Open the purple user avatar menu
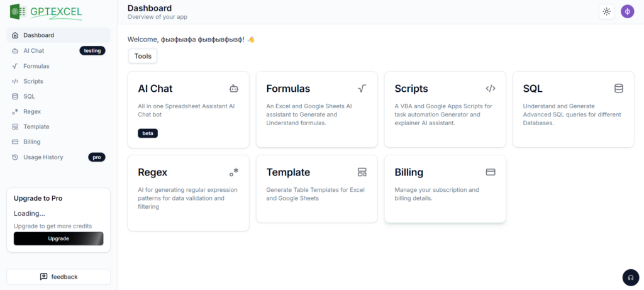 coord(627,11)
